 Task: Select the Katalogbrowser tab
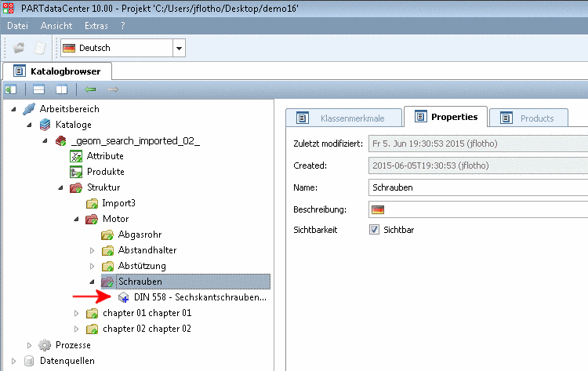click(57, 71)
